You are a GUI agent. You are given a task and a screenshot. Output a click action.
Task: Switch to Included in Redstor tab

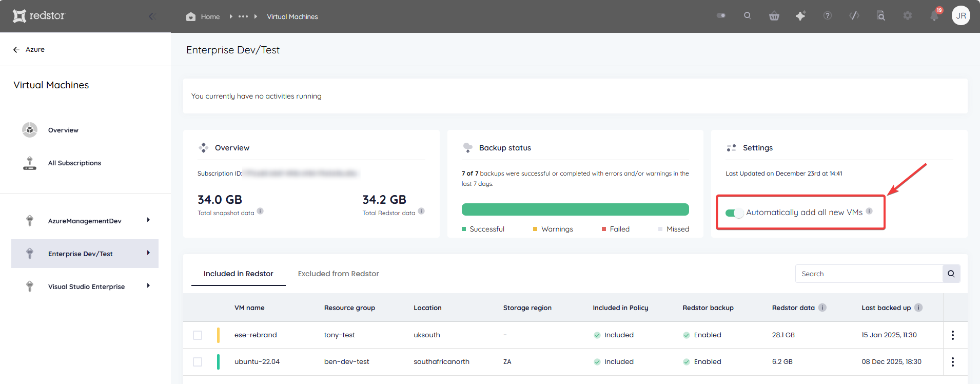pos(239,274)
